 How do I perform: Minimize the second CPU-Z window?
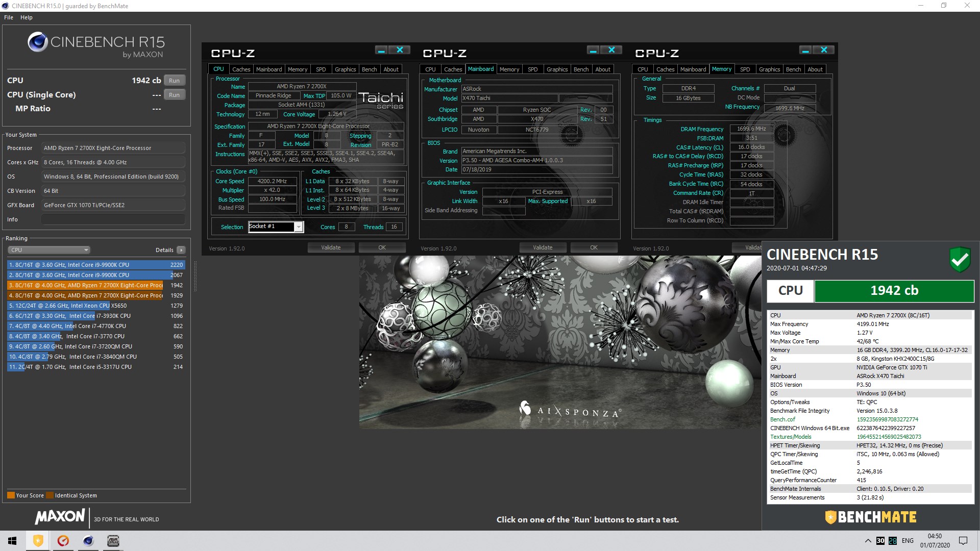pos(593,50)
